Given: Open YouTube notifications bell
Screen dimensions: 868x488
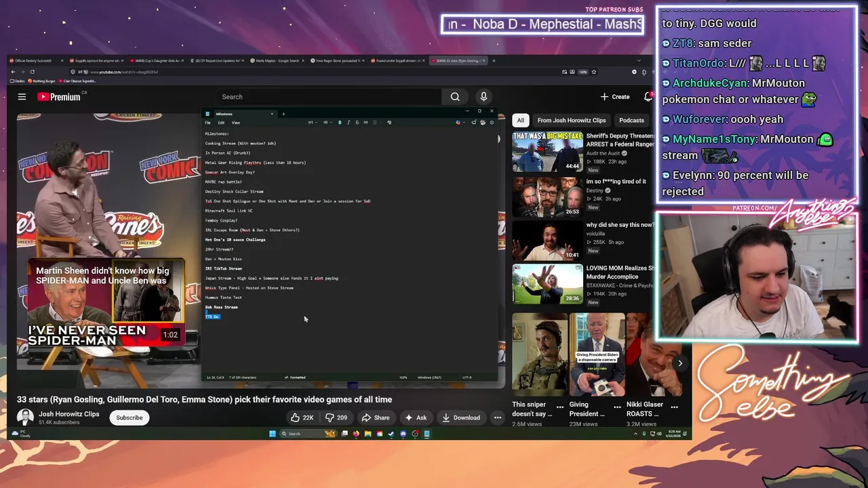Looking at the screenshot, I should coord(648,97).
